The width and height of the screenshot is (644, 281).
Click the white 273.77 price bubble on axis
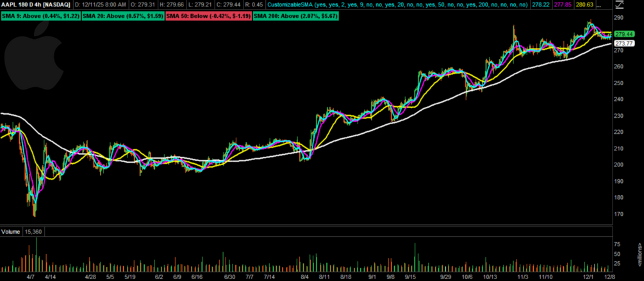[623, 43]
